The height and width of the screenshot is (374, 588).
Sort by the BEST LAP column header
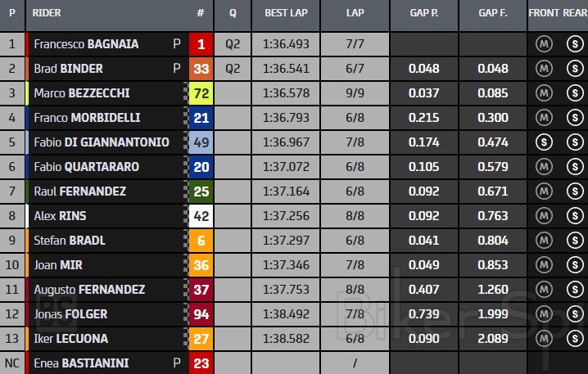click(x=287, y=13)
